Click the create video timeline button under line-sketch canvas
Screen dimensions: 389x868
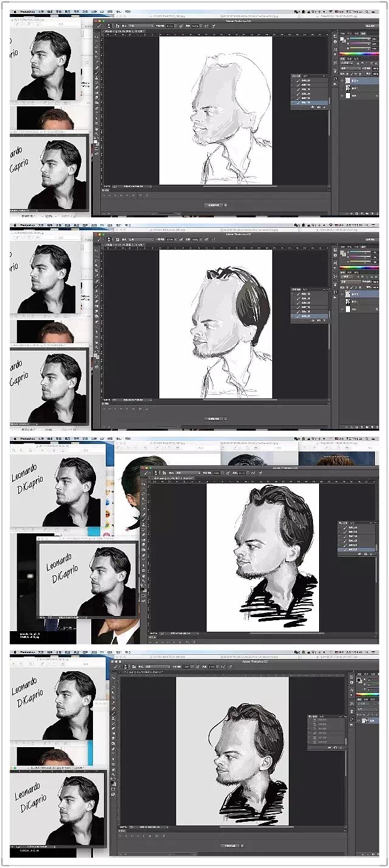[213, 205]
